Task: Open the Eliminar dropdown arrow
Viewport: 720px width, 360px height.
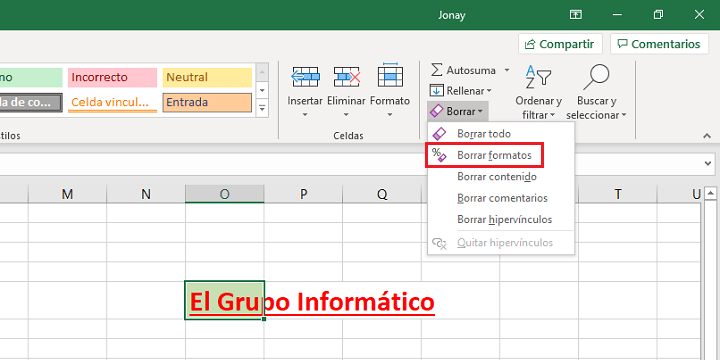Action: point(346,114)
